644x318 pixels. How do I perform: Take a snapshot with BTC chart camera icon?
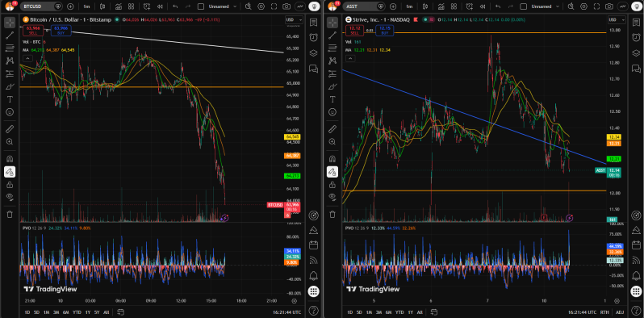coord(286,6)
